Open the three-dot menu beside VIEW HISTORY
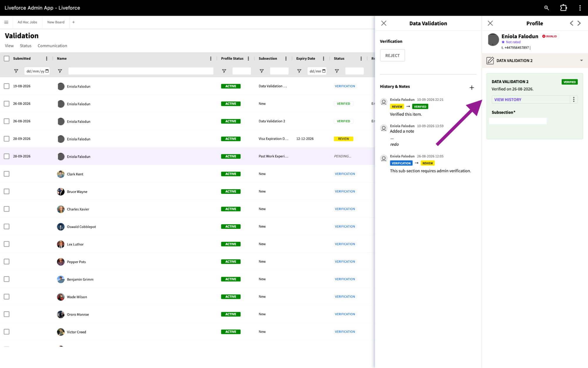Image resolution: width=588 pixels, height=368 pixels. pyautogui.click(x=574, y=100)
